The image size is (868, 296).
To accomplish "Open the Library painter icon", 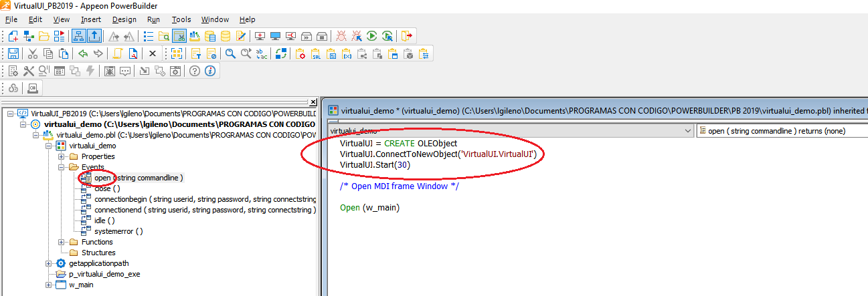I will 195,36.
